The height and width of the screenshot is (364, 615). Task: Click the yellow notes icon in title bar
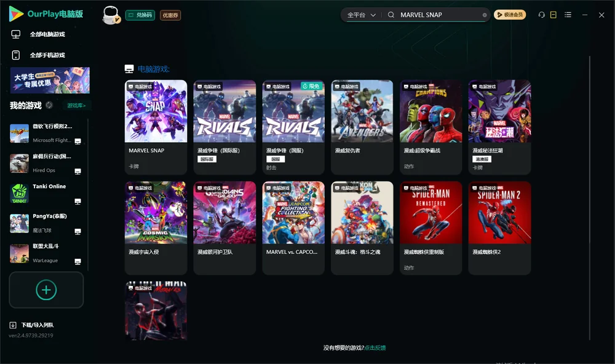point(553,15)
